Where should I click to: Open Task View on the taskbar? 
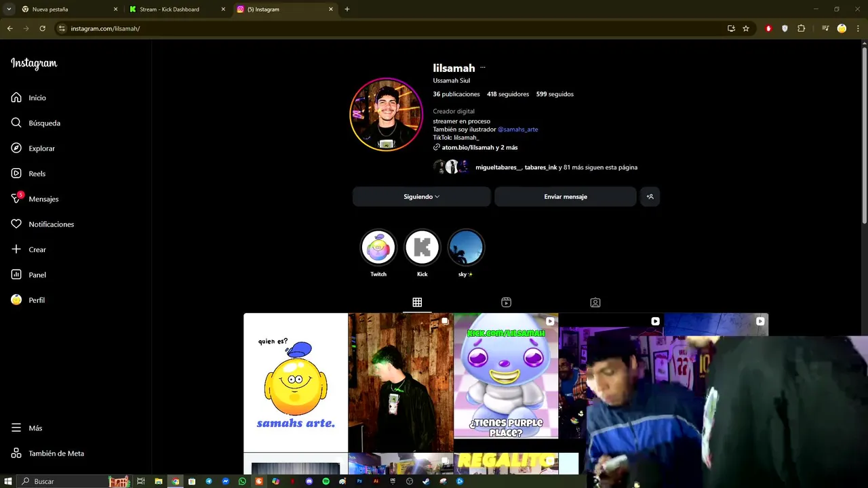pos(141,481)
